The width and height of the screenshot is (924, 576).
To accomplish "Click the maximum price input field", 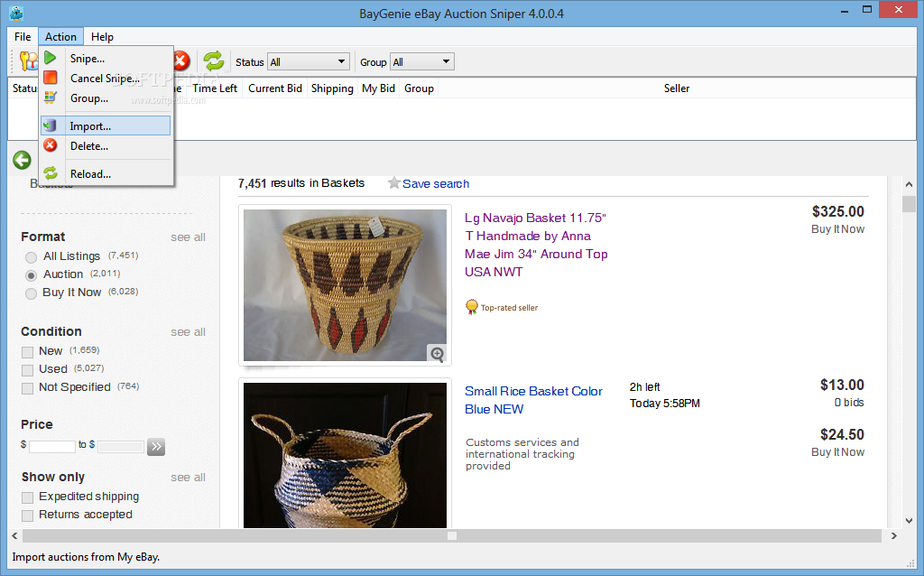I will [x=121, y=446].
